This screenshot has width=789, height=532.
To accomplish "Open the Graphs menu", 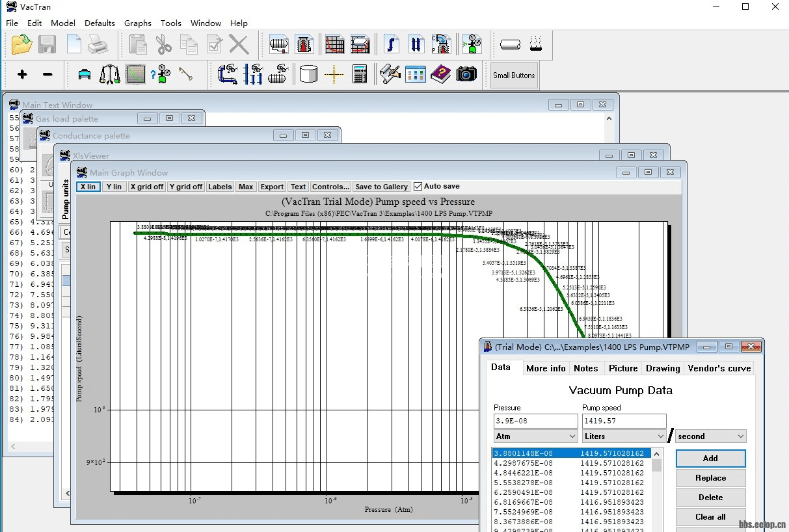I will pos(137,23).
